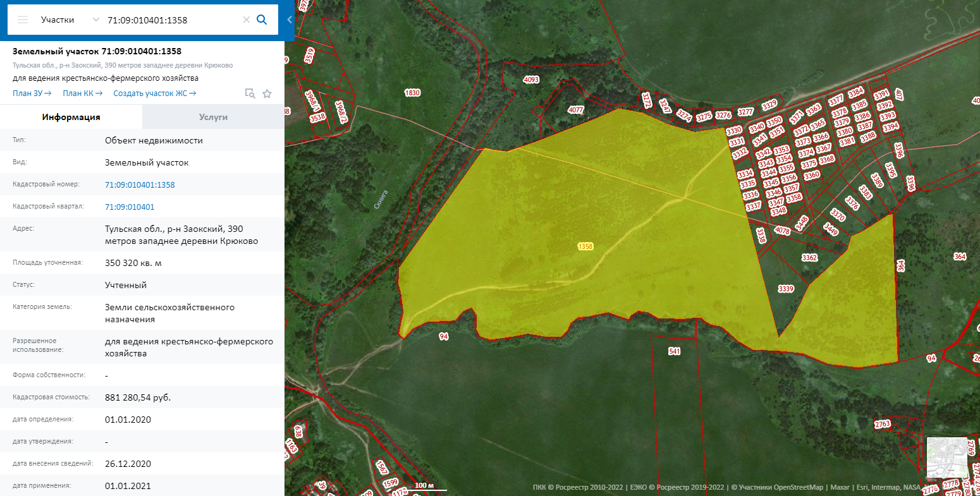Click the 1358 label on highlighted parcel
The width and height of the screenshot is (980, 496).
pos(585,246)
